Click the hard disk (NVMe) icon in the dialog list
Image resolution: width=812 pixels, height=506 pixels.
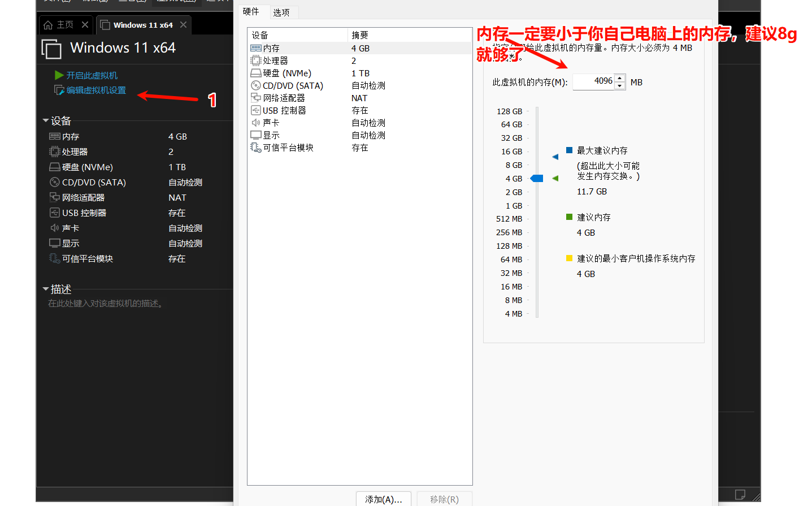tap(256, 73)
